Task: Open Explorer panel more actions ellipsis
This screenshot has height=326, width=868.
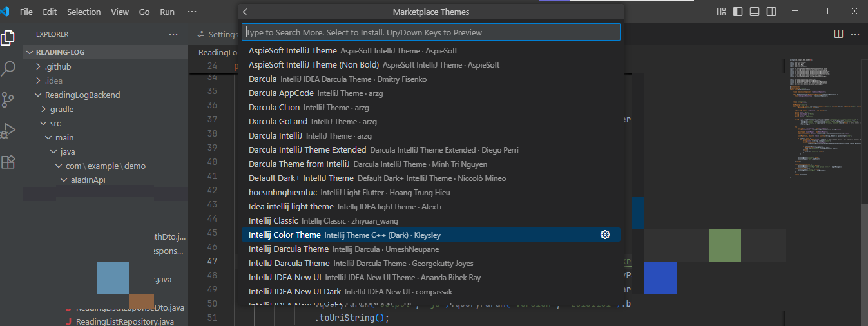Action: click(x=173, y=34)
